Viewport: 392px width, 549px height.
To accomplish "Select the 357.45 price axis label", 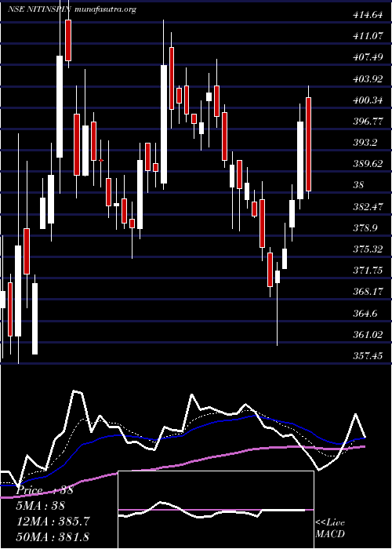I will [367, 356].
